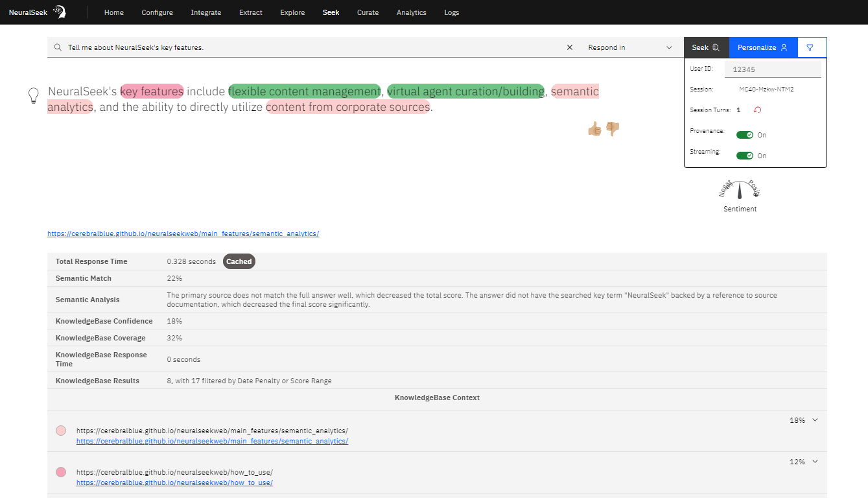Open the Configure menu
Image resolution: width=868 pixels, height=498 pixels.
point(158,12)
